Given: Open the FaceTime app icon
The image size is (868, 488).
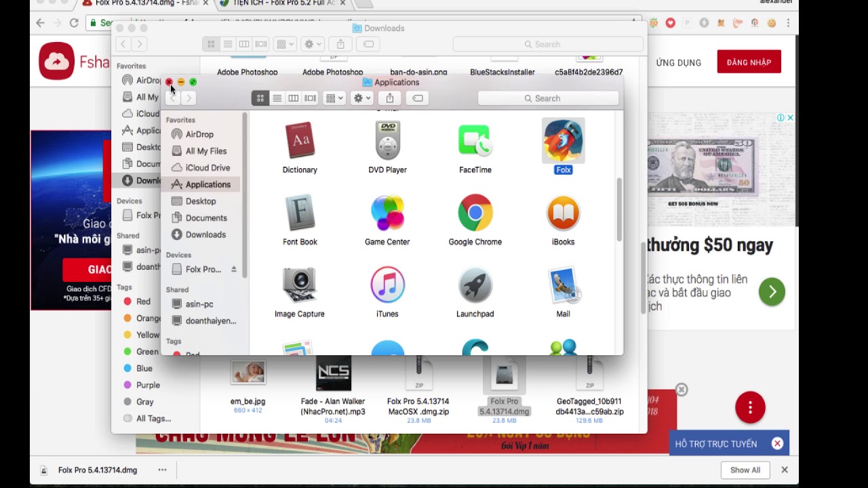Looking at the screenshot, I should (x=475, y=141).
